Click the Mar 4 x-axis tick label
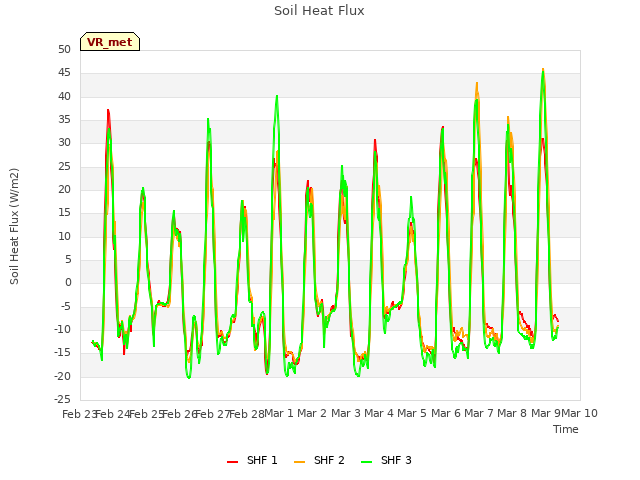This screenshot has height=480, width=640. [379, 413]
